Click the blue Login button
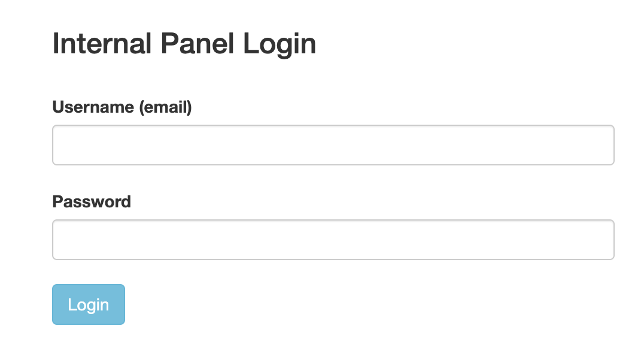This screenshot has width=644, height=362. pos(89,304)
